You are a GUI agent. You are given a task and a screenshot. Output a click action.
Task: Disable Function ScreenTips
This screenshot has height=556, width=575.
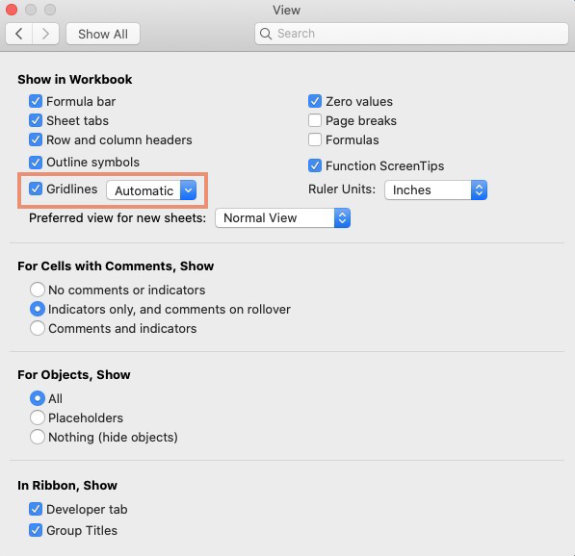[x=315, y=166]
